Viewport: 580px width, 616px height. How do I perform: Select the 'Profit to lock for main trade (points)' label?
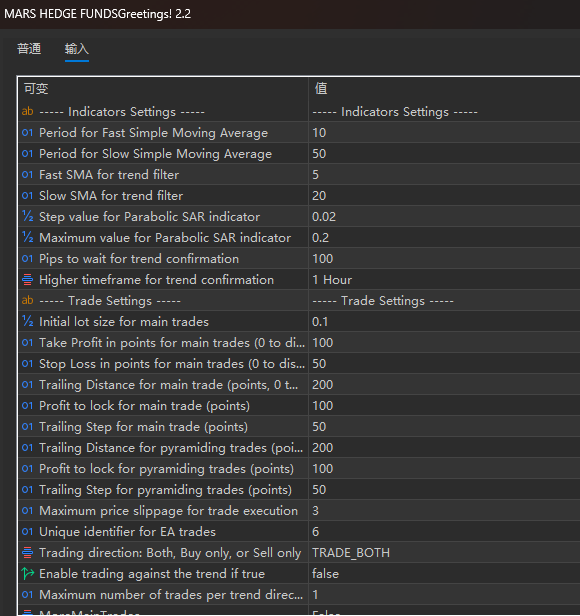[144, 406]
